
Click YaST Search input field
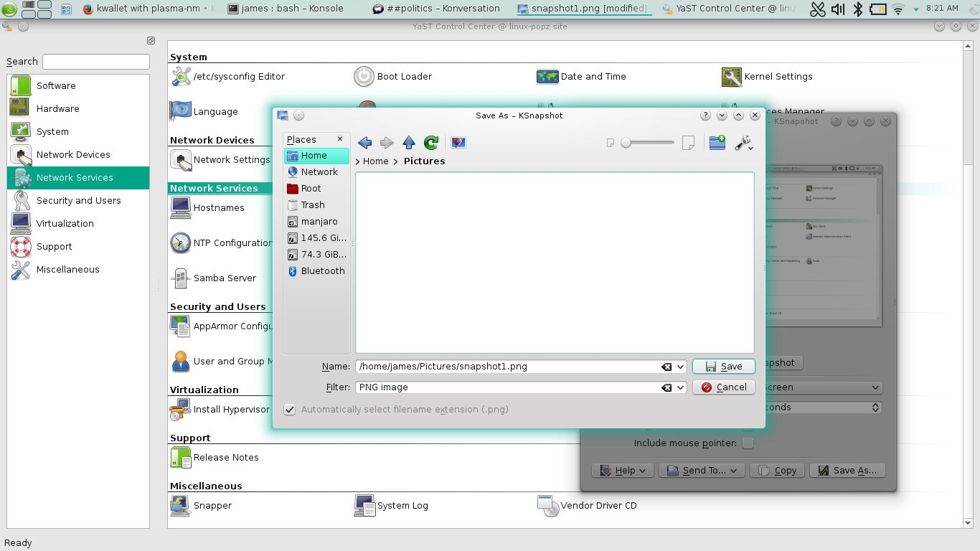click(x=96, y=62)
